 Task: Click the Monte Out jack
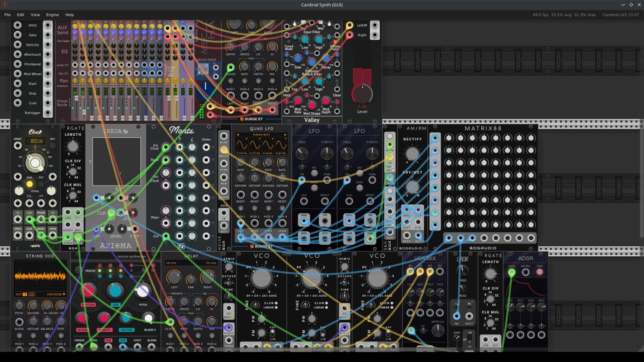[166, 236]
